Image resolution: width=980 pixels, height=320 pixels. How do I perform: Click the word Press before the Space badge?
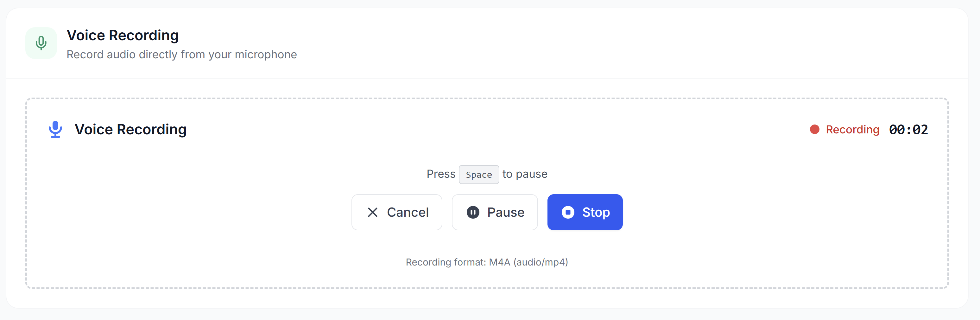click(x=441, y=174)
